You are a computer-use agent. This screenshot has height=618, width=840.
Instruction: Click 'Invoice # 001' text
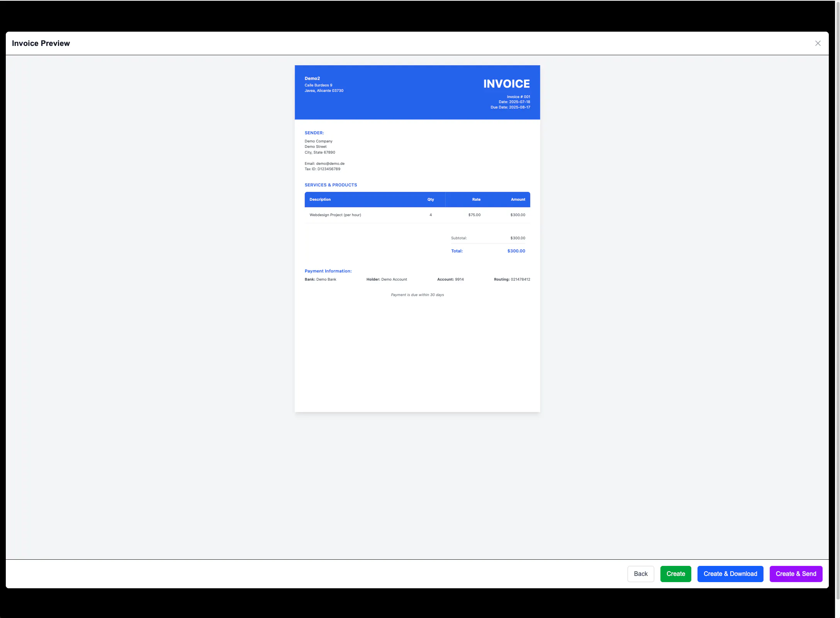pyautogui.click(x=518, y=97)
